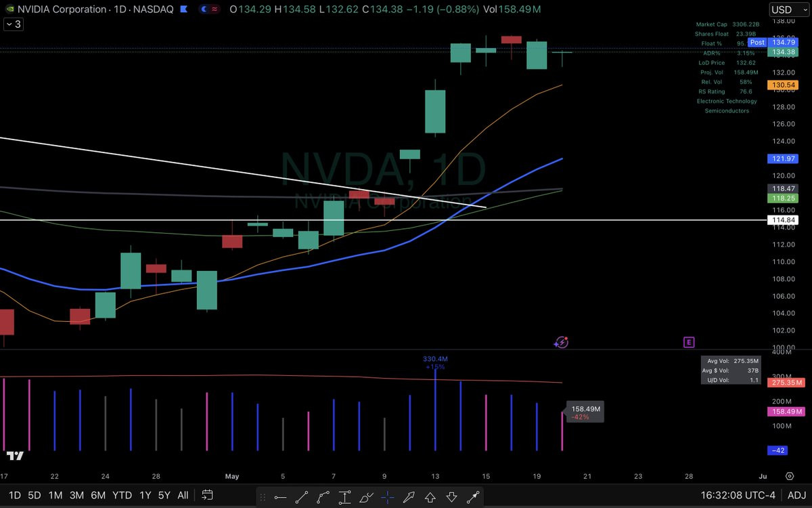The width and height of the screenshot is (812, 508).
Task: Select the arrow down marker tool
Action: coord(451,497)
